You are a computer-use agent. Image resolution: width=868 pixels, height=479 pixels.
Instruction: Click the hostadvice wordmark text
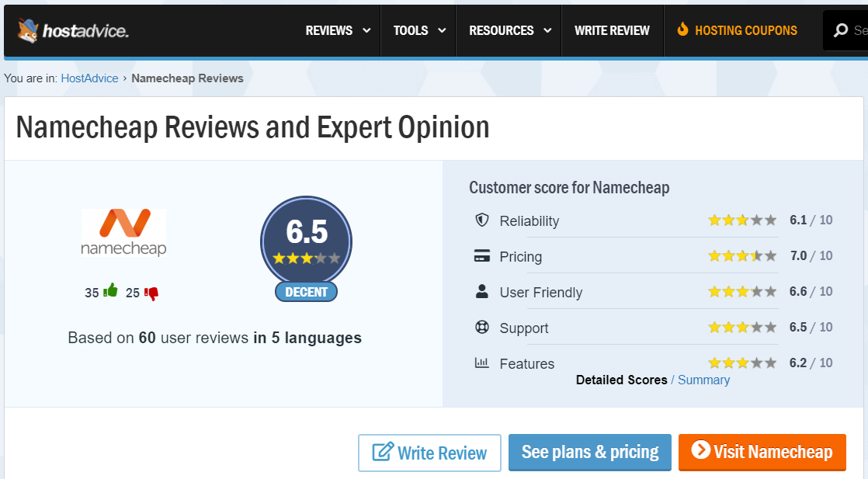[86, 31]
